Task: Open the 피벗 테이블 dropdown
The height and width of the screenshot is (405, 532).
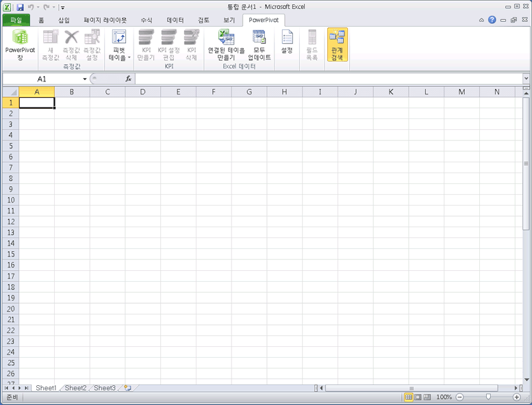Action: click(x=119, y=44)
